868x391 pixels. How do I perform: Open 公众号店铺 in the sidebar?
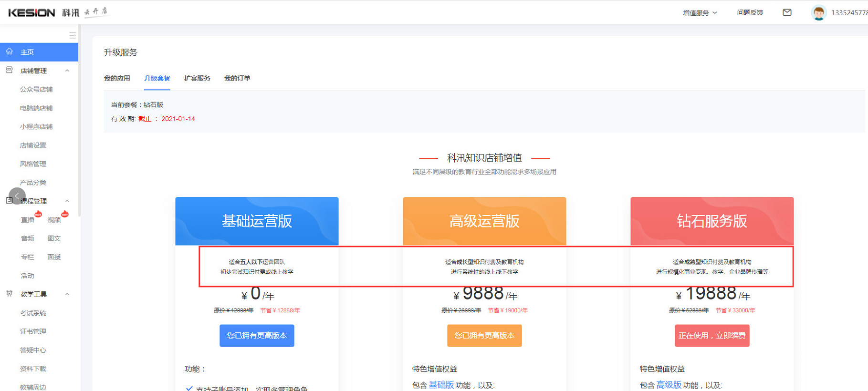36,89
